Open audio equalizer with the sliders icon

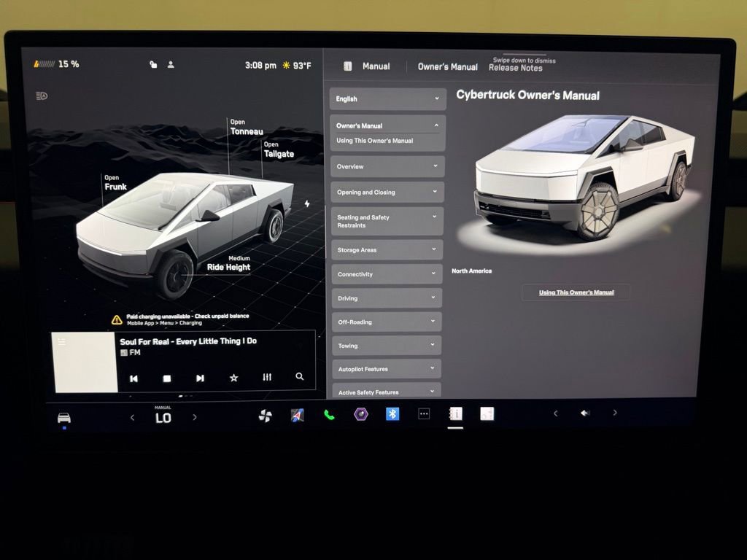click(267, 377)
